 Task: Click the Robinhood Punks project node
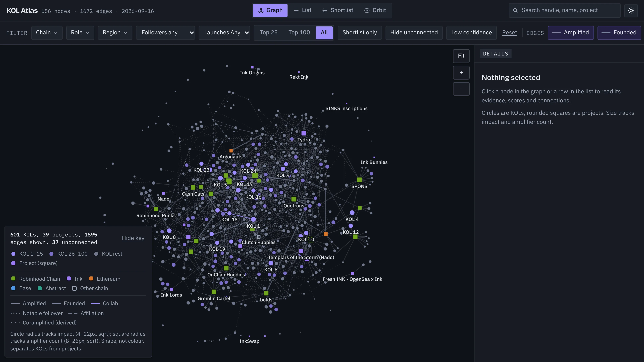pos(156,209)
